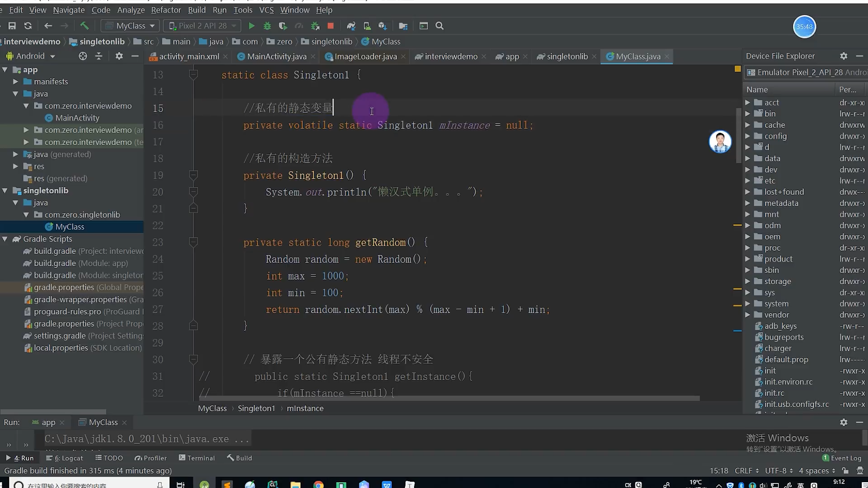Open Chrome from Windows taskbar
Screen dimensions: 868x488
pos(319,484)
